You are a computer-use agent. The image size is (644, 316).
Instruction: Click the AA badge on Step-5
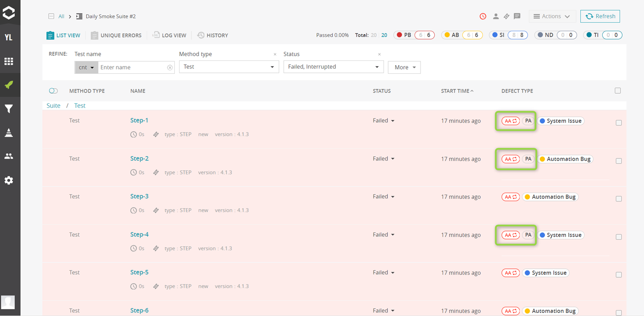click(x=511, y=273)
